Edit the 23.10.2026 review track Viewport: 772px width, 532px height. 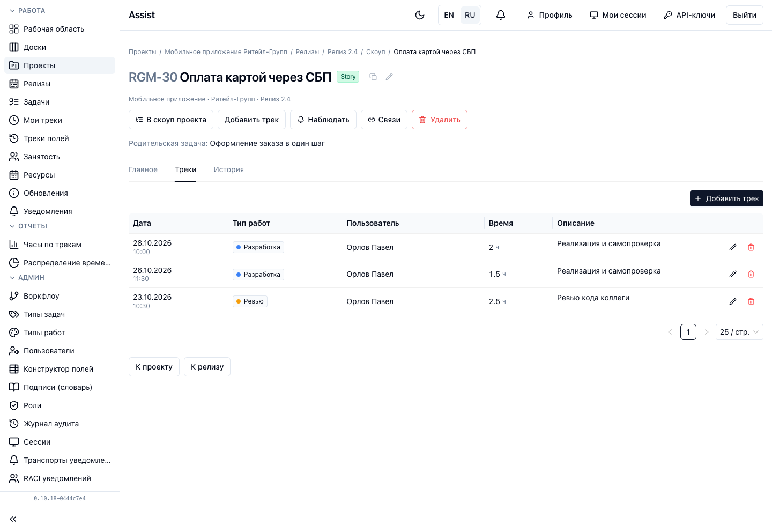[733, 301]
